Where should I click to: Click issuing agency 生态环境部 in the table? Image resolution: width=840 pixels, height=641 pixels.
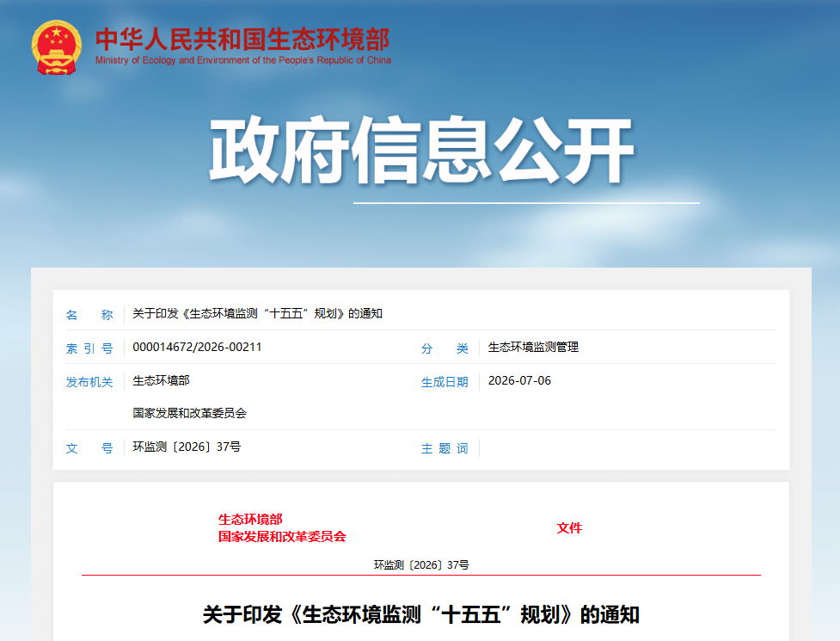pos(162,380)
